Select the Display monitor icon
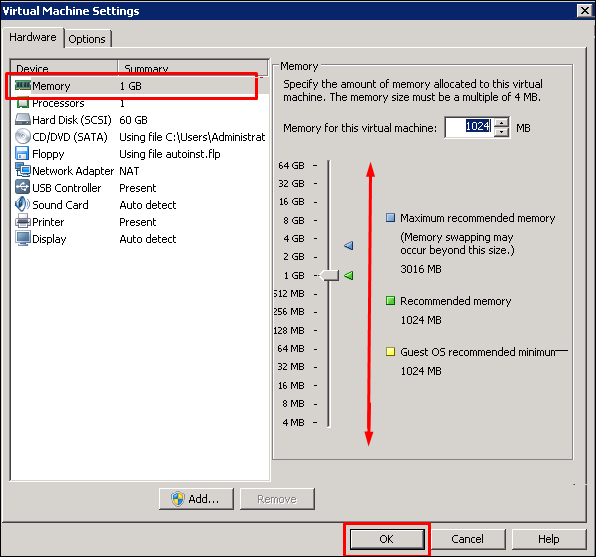Image resolution: width=596 pixels, height=557 pixels. point(23,238)
